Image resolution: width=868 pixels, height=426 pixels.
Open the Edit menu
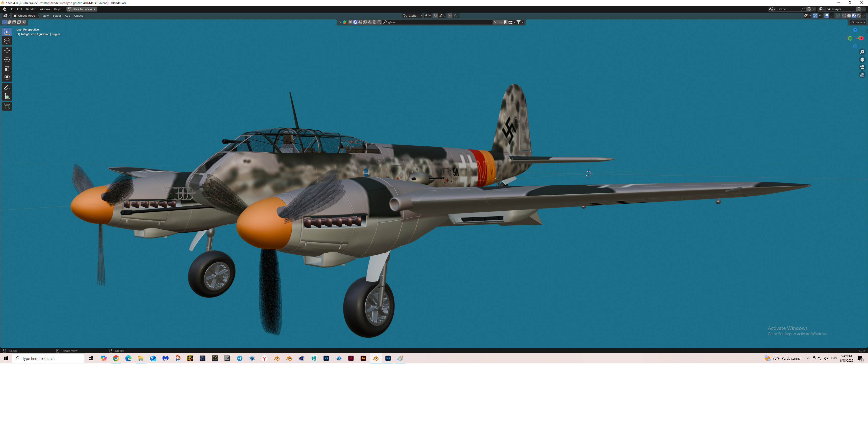(x=19, y=9)
